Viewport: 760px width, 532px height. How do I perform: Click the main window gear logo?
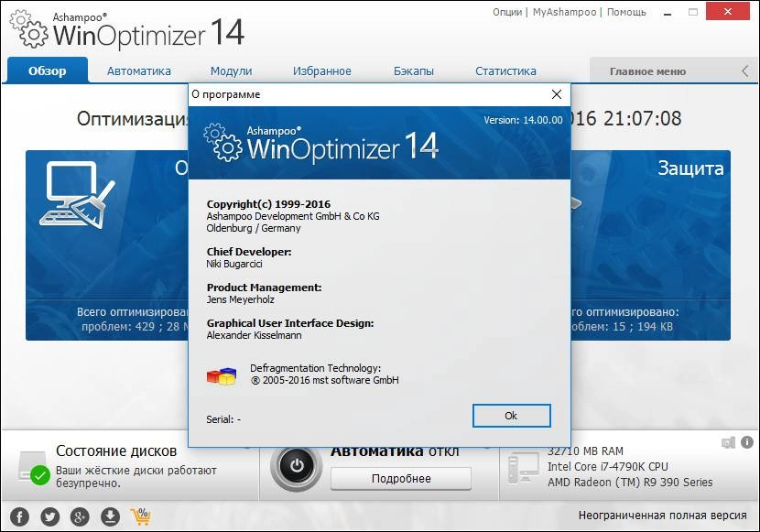pos(28,29)
